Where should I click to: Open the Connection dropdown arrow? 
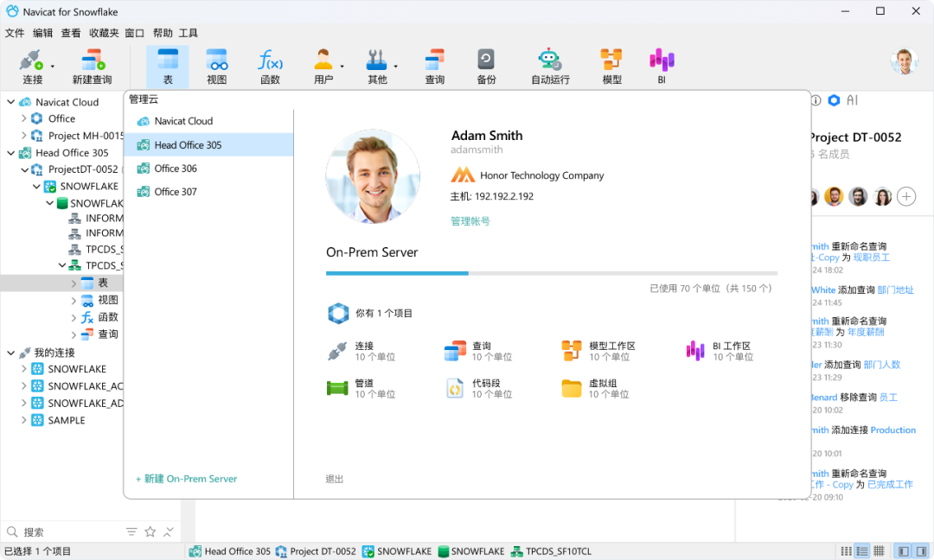pyautogui.click(x=53, y=66)
